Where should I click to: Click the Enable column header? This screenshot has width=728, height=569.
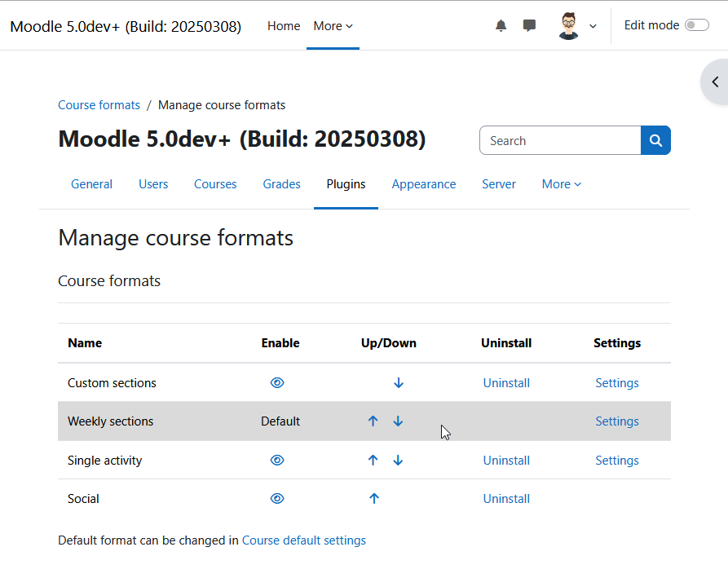[x=280, y=343]
